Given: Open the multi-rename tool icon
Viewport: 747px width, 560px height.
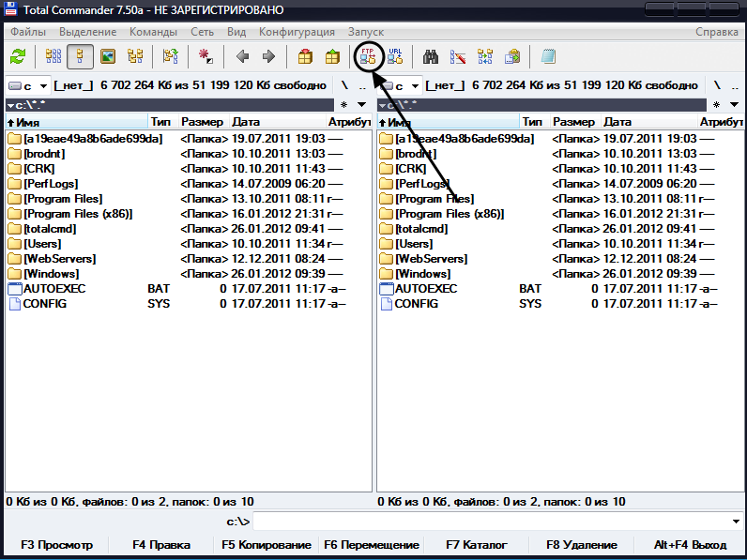Looking at the screenshot, I should pos(458,57).
